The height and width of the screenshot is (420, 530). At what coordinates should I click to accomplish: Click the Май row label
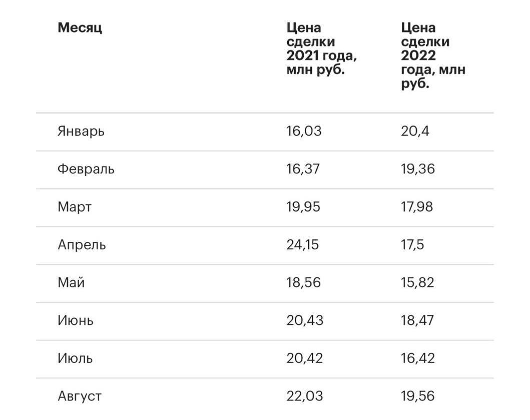71,282
